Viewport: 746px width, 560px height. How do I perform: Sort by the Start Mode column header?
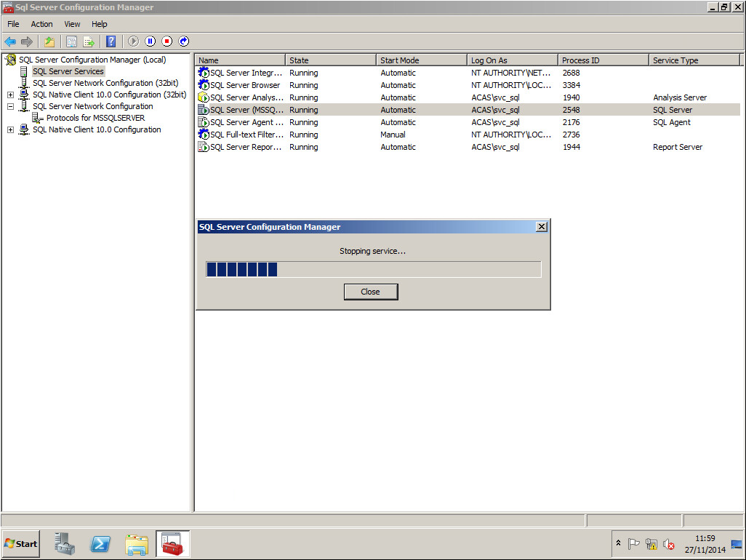tap(422, 60)
